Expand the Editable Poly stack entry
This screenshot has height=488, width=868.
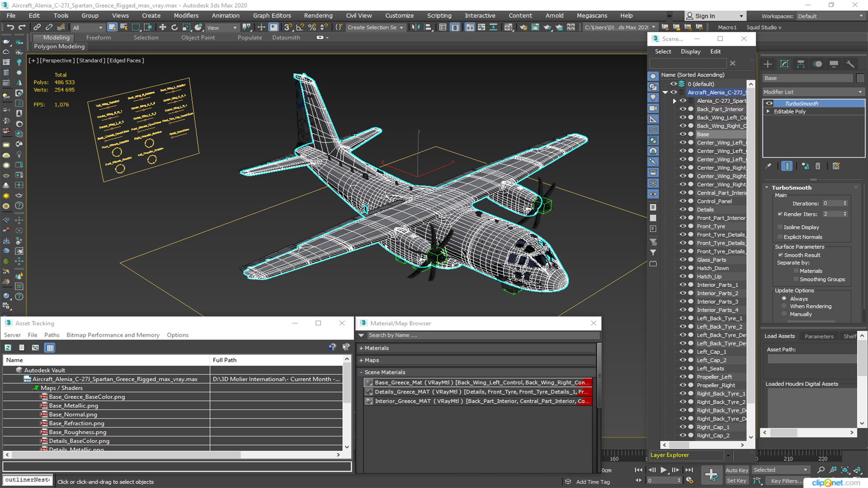[x=768, y=112]
